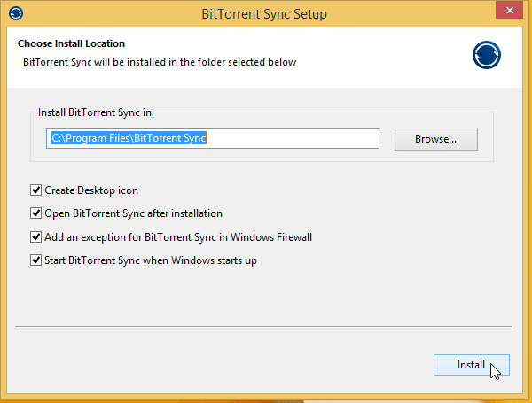Screen dimensions: 532x403
Task: Click the 'Choose Install Location' heading
Action: pyautogui.click(x=71, y=43)
